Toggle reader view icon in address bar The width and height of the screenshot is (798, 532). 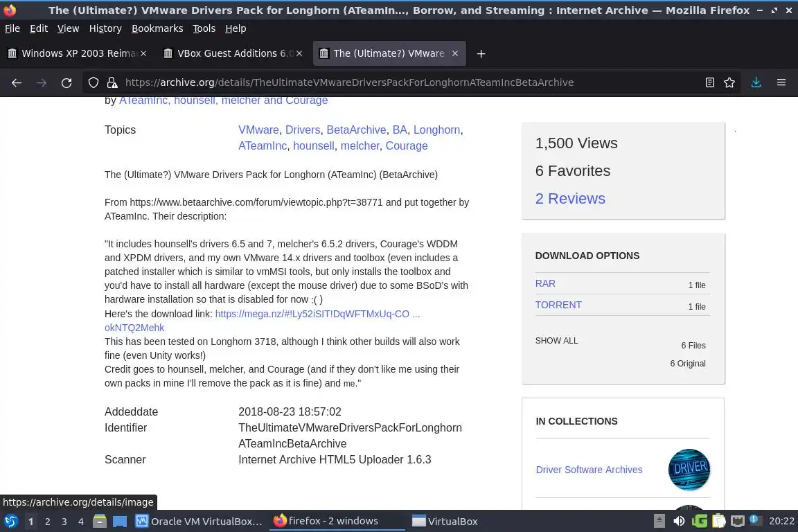[x=709, y=82]
